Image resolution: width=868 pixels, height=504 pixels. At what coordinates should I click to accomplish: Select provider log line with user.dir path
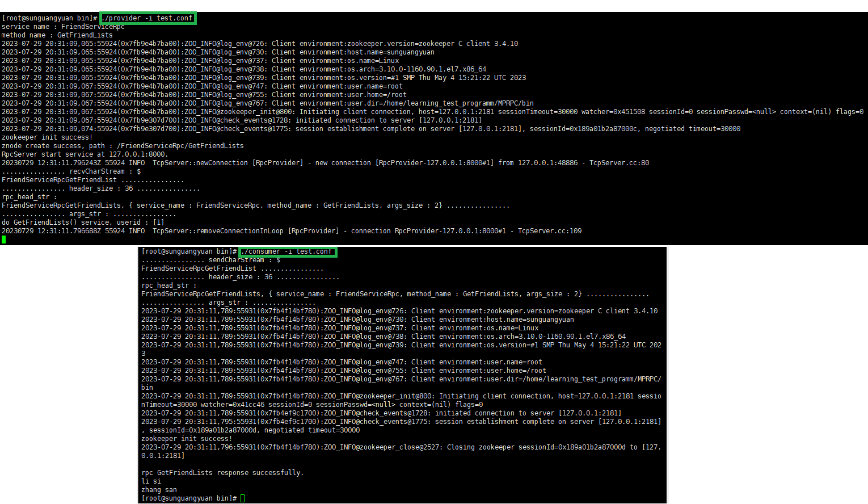[x=268, y=103]
